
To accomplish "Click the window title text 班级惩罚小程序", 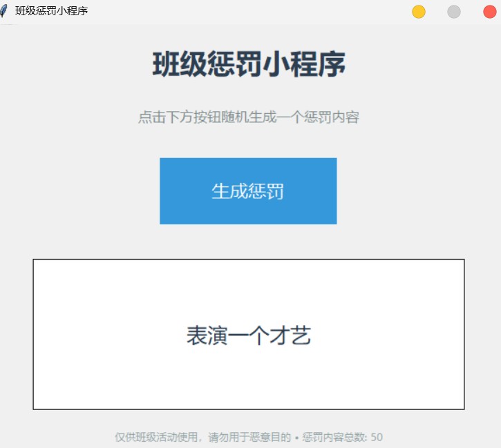I will click(51, 11).
